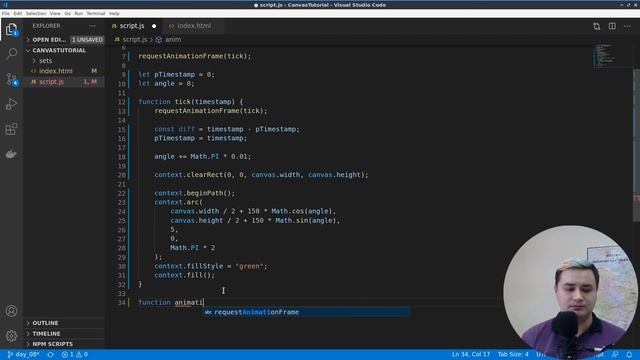
Task: Click the synchronize changes icon in status bar
Action: [50, 355]
